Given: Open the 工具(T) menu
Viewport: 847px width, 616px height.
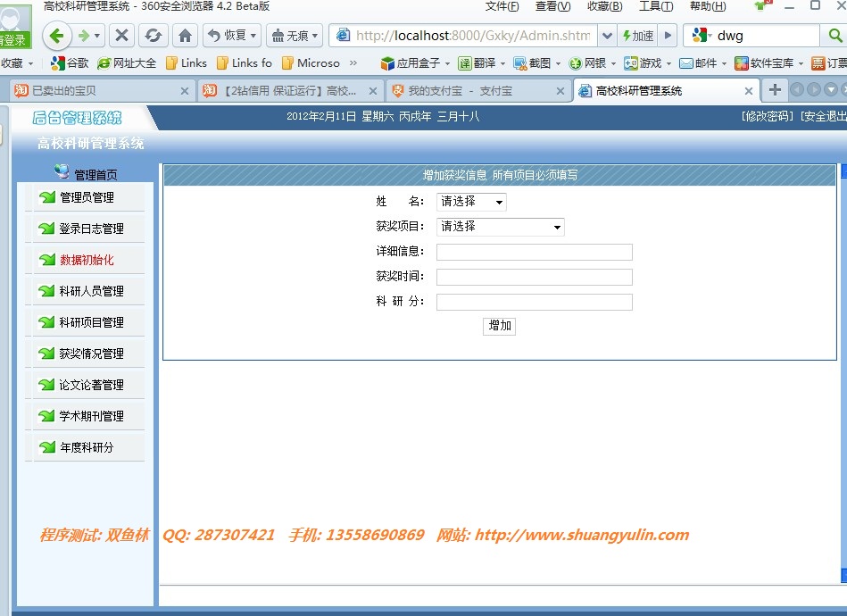Looking at the screenshot, I should [656, 6].
